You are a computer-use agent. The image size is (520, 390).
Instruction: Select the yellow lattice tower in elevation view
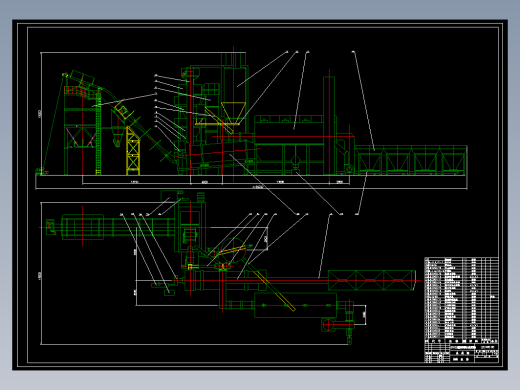(133, 150)
